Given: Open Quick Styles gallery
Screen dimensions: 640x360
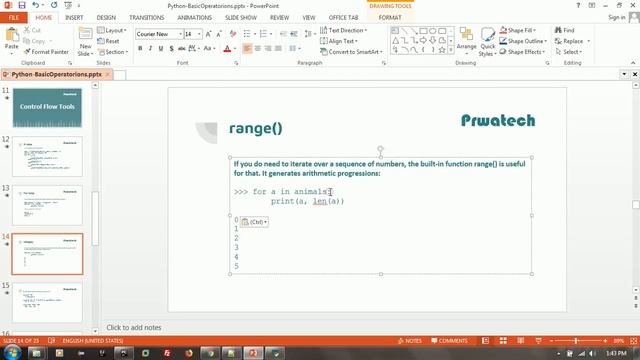Looking at the screenshot, I should coord(487,42).
